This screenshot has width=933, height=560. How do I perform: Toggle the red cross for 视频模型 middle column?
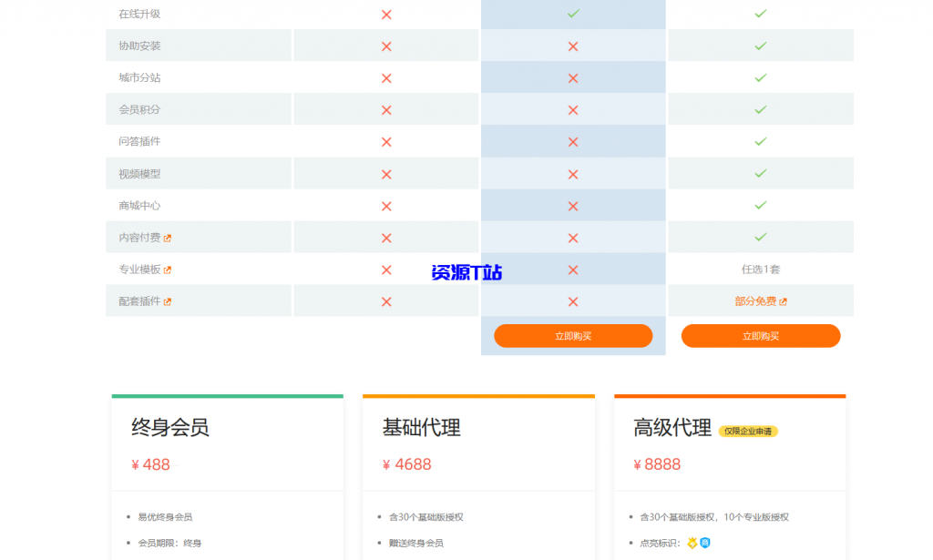point(572,173)
